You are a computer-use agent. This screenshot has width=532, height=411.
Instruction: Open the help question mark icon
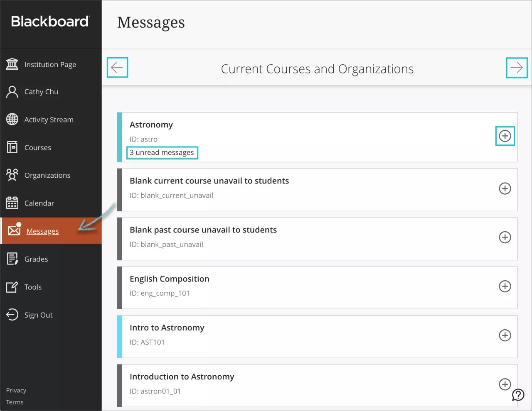[x=518, y=394]
